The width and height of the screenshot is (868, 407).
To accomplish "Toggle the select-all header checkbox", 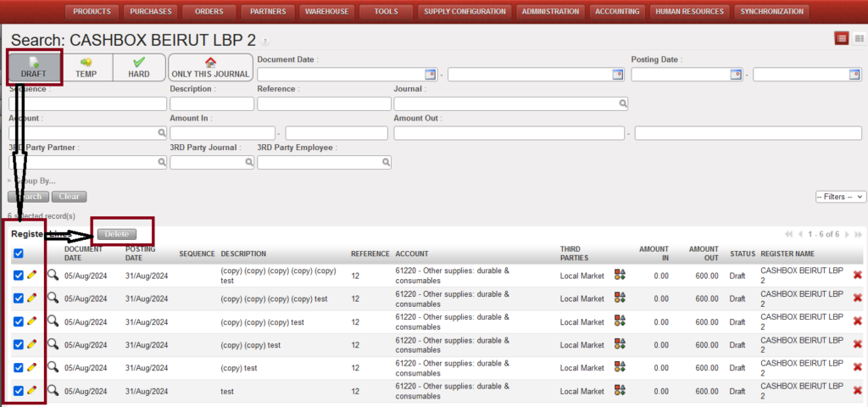I will pos(19,253).
